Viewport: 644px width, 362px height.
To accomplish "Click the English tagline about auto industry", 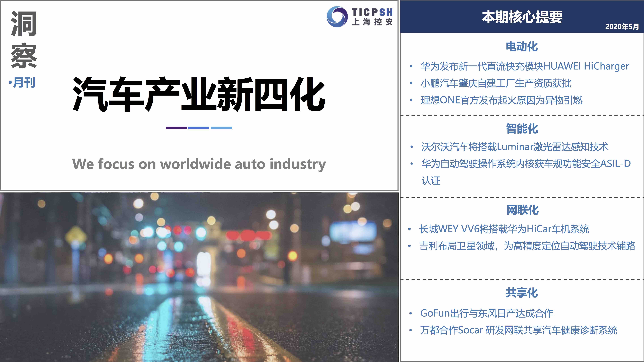I will (199, 164).
